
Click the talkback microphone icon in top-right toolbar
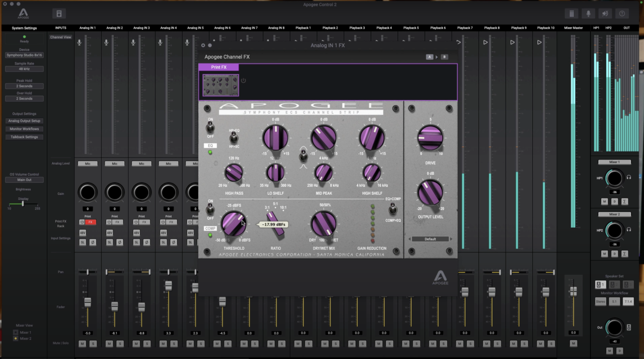(x=588, y=14)
